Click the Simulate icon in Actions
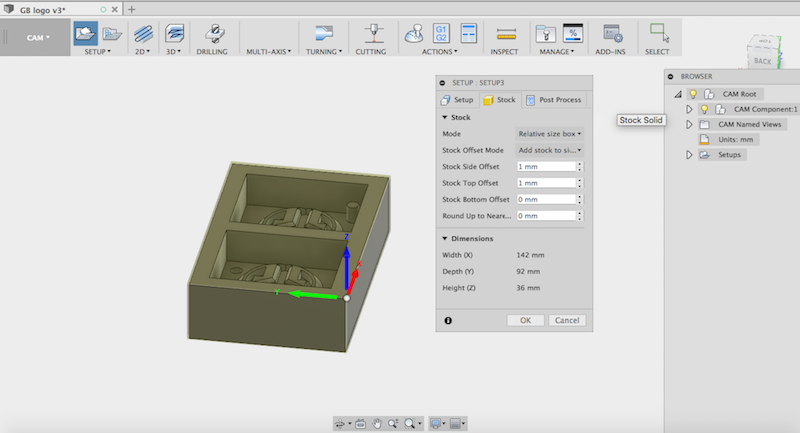Viewport: 800px width, 433px height. [x=414, y=34]
